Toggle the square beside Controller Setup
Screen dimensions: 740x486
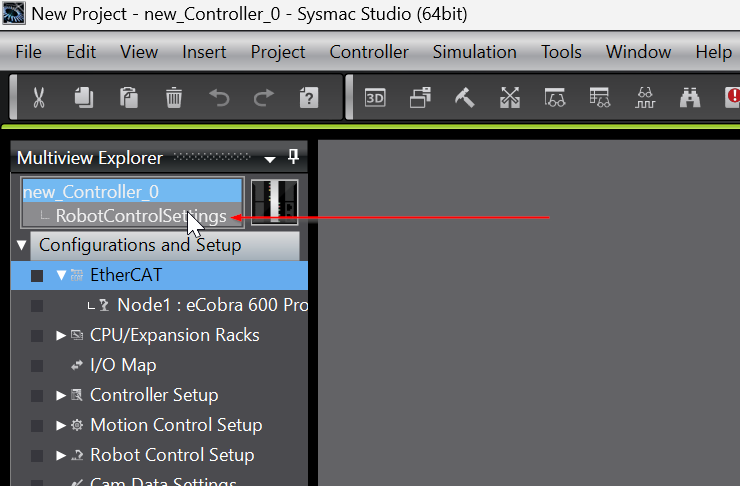(37, 396)
